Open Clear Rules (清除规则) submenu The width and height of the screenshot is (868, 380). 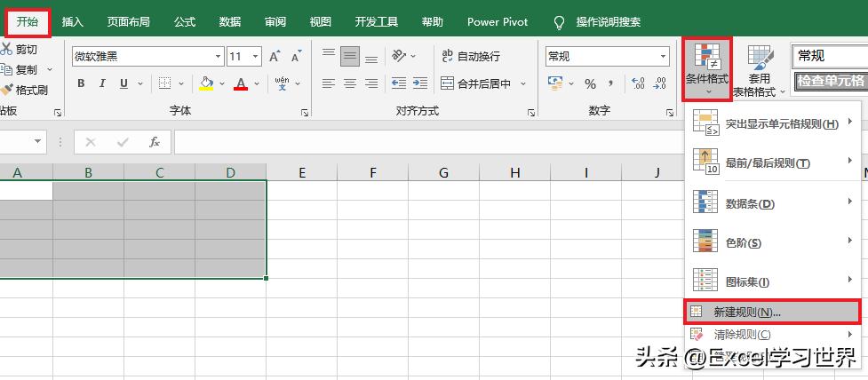pyautogui.click(x=773, y=334)
